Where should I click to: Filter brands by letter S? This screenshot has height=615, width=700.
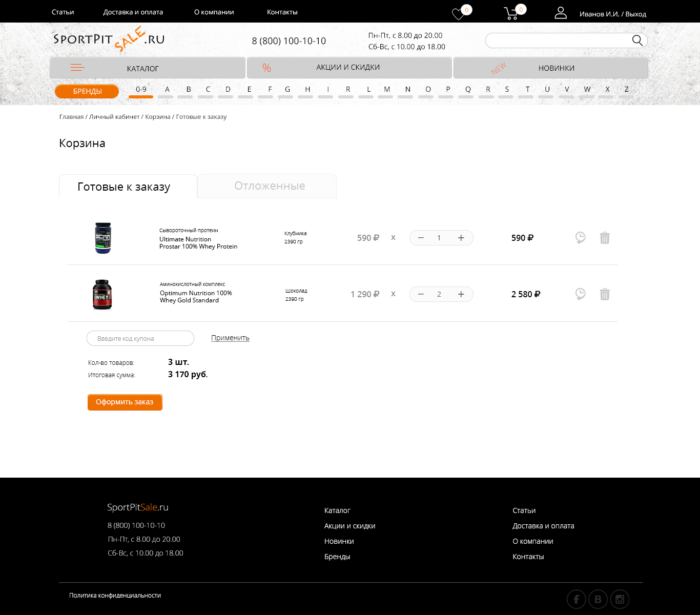coord(507,90)
